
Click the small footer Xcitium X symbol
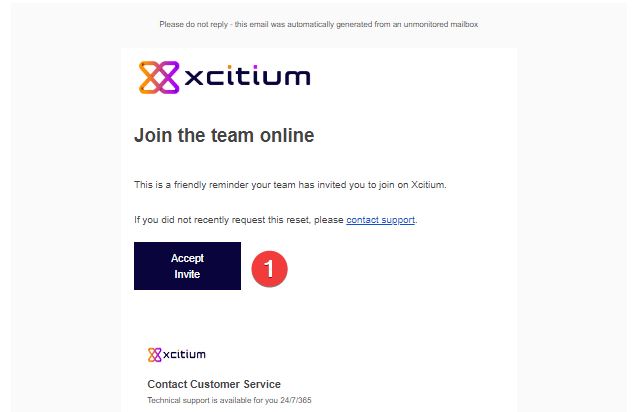(154, 355)
